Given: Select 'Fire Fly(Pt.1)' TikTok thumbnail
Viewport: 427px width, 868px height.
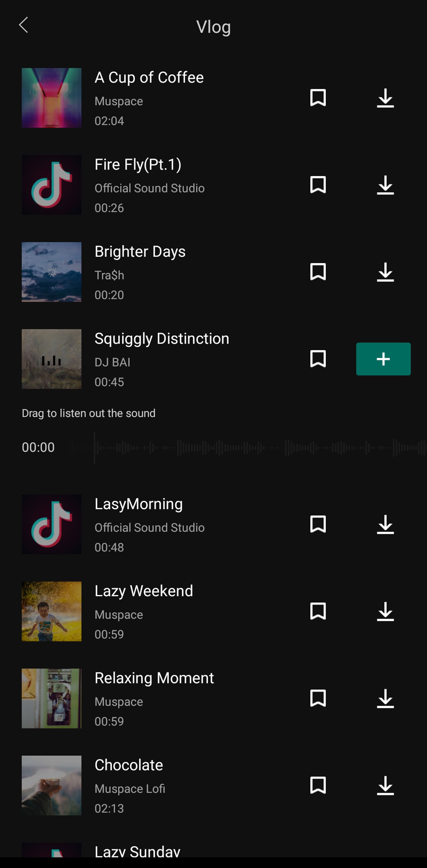Looking at the screenshot, I should click(x=51, y=185).
